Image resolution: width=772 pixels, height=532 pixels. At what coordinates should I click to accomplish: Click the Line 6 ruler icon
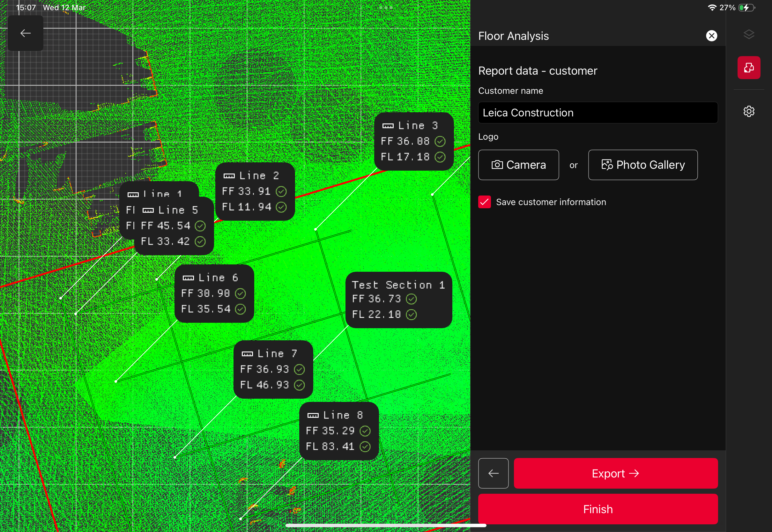click(x=188, y=278)
